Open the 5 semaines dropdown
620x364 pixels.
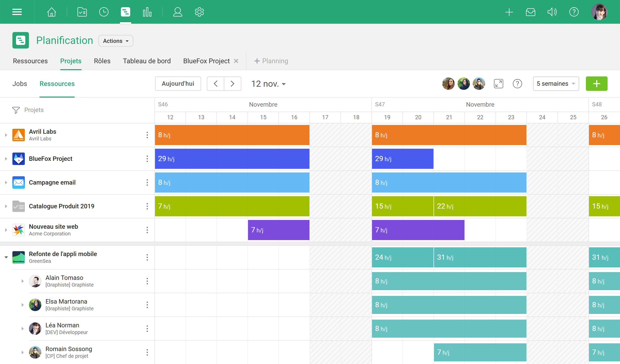pos(556,84)
